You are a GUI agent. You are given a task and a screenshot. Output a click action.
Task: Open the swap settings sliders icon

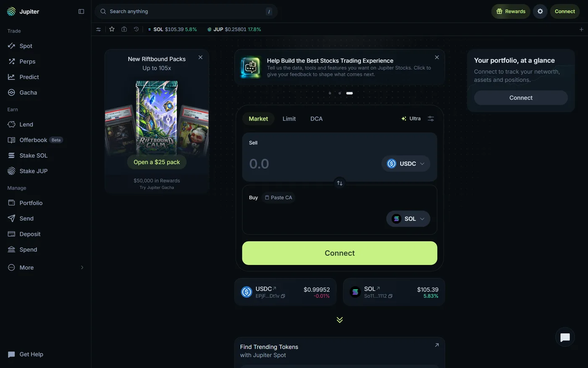[x=430, y=119]
